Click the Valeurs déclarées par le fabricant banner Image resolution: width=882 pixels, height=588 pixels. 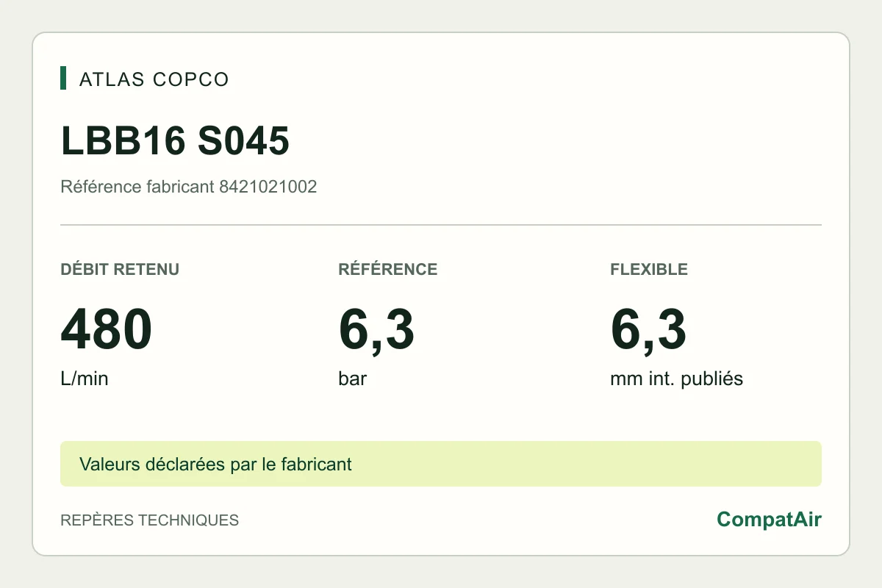point(441,464)
